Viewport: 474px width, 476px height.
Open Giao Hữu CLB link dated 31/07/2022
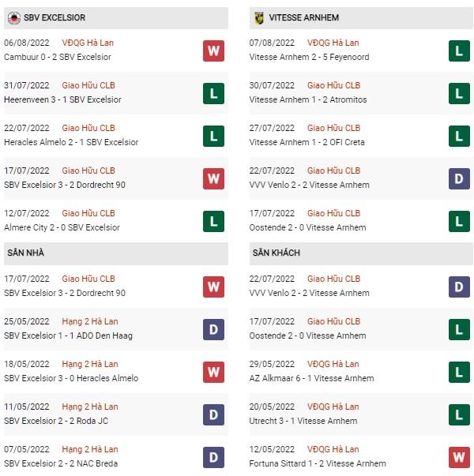click(x=88, y=85)
